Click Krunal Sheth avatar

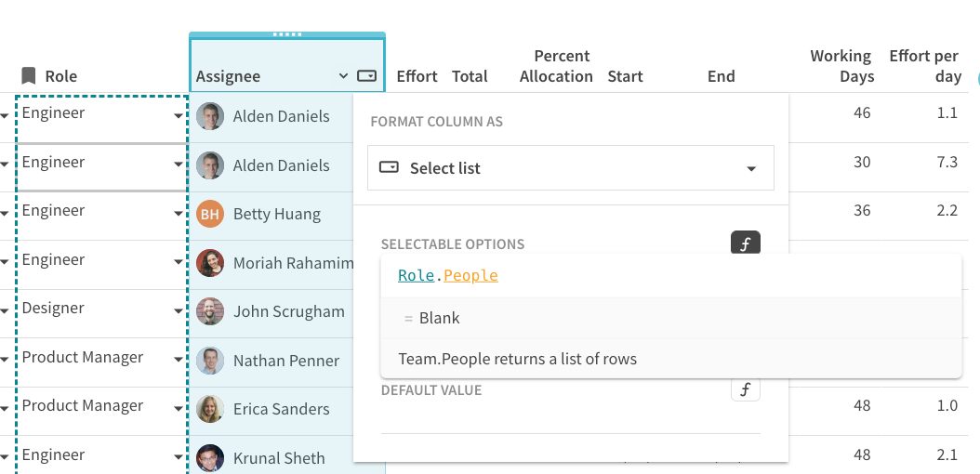point(210,458)
